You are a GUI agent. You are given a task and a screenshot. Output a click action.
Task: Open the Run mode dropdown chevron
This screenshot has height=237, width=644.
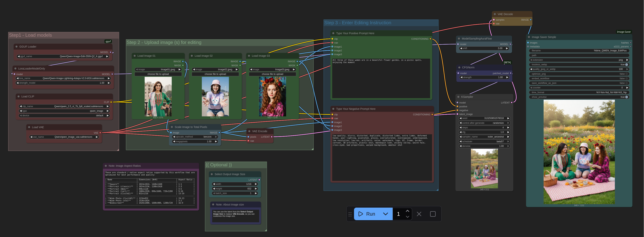(x=386, y=214)
